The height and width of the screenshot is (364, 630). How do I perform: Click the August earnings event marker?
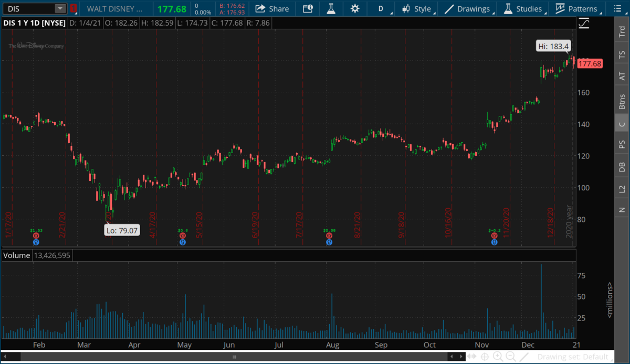[329, 242]
